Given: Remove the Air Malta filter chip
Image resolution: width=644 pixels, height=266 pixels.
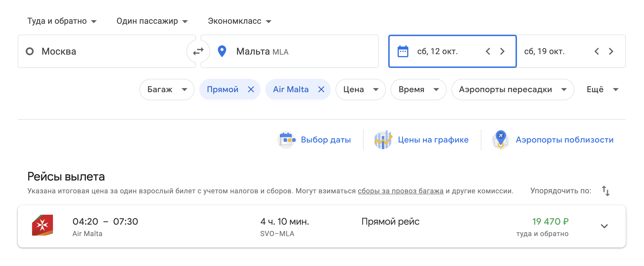Looking at the screenshot, I should click(321, 89).
